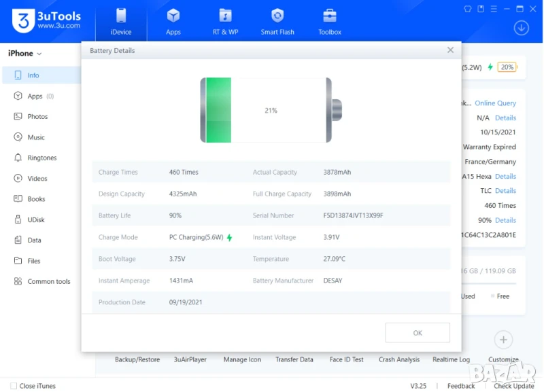Select Photos in the sidebar
Viewport: 544px width, 392px height.
[37, 117]
